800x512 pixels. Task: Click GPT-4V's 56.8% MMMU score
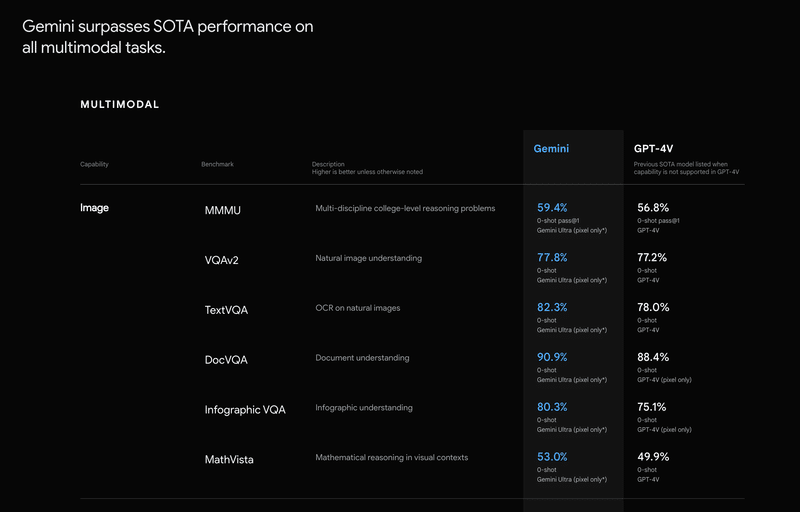[653, 208]
